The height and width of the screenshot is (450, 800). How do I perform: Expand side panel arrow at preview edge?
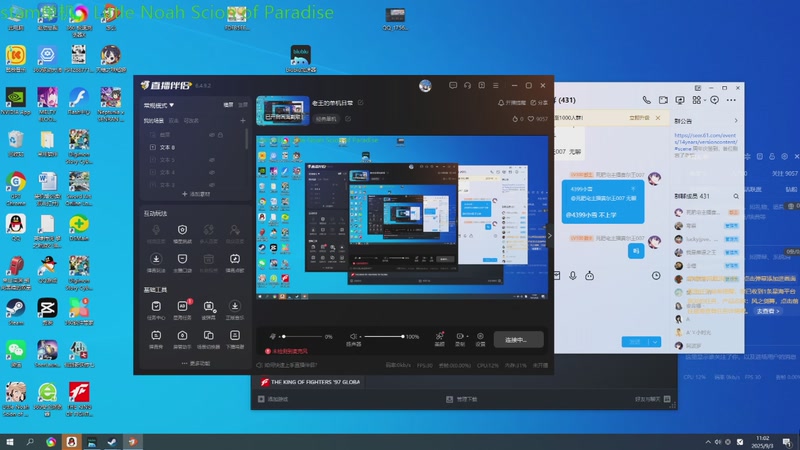click(549, 235)
